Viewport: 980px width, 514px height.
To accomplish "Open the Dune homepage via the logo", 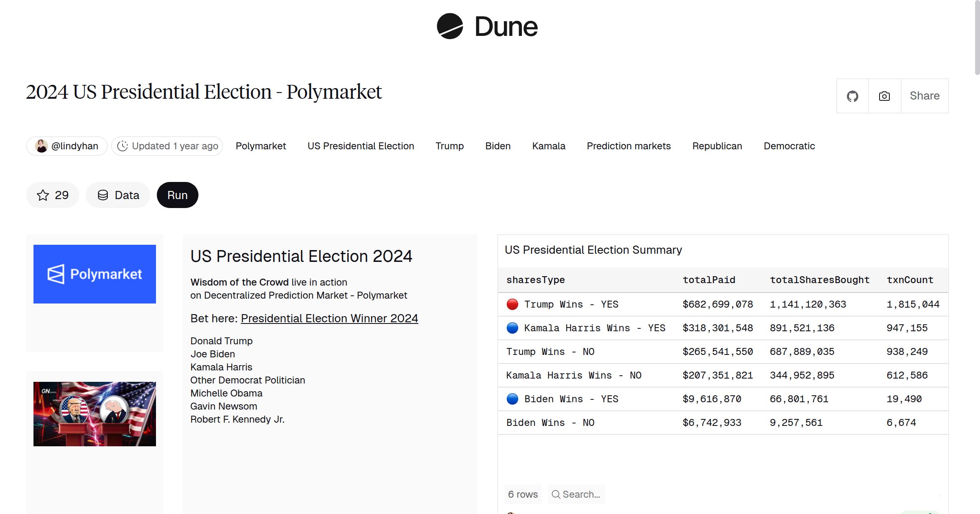I will (488, 27).
